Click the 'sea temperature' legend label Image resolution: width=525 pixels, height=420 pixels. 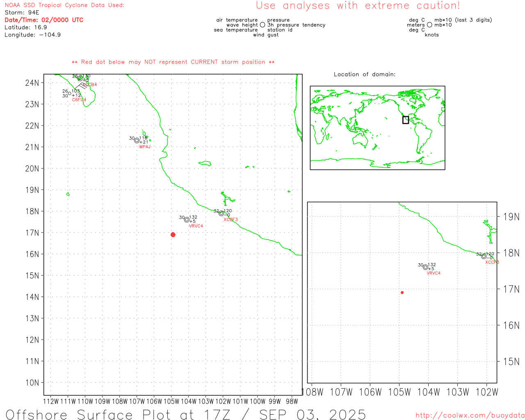coord(236,30)
